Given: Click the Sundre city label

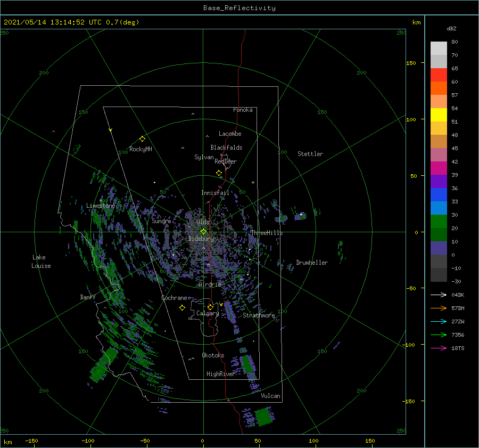Looking at the screenshot, I should pos(161,221).
